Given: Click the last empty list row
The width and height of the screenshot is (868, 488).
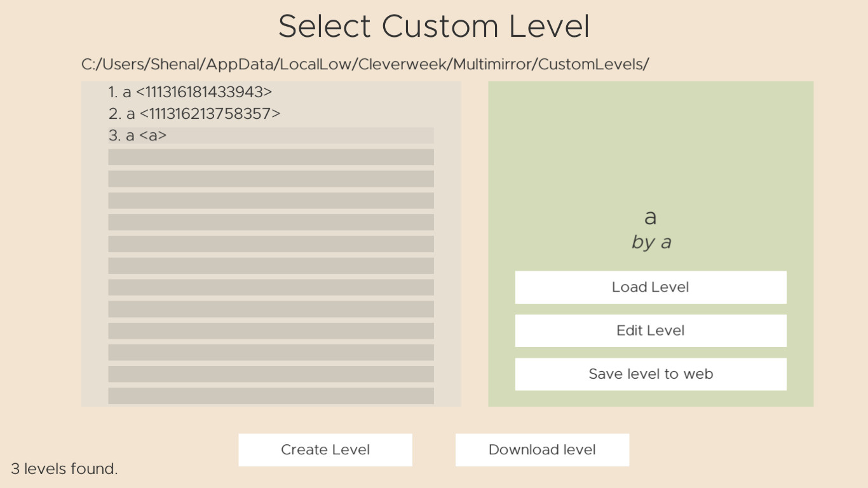Looking at the screenshot, I should tap(271, 396).
